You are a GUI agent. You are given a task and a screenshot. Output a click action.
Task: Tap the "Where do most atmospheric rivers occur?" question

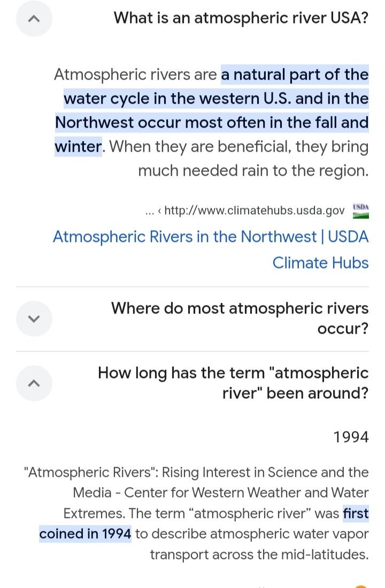point(240,318)
